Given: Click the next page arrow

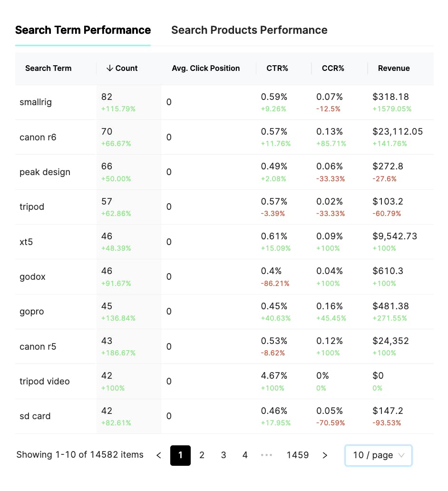Looking at the screenshot, I should pos(325,455).
